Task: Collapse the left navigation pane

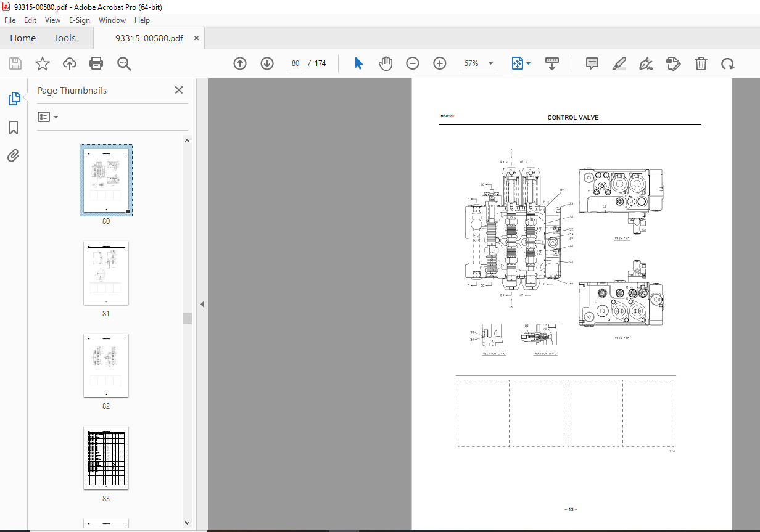Action: tap(202, 305)
